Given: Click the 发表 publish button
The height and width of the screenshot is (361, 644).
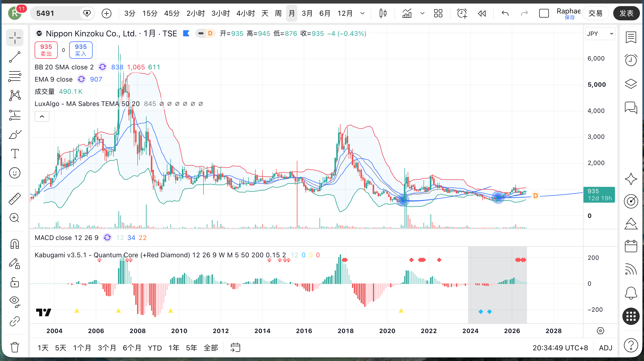Looking at the screenshot, I should click(x=626, y=13).
